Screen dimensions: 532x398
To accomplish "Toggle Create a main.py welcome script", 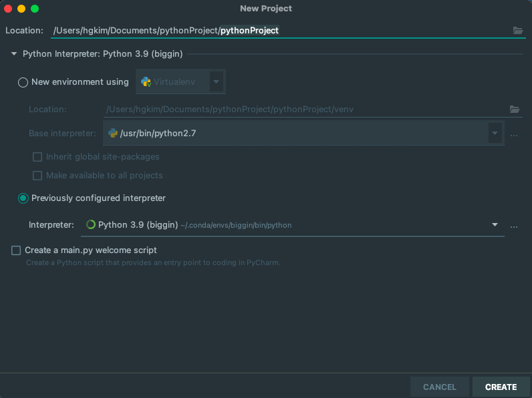I will (x=16, y=250).
